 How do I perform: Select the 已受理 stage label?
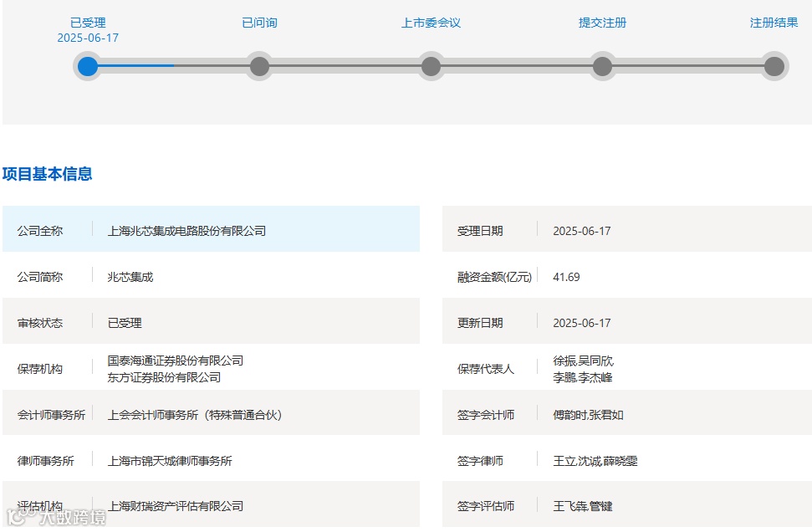point(88,23)
